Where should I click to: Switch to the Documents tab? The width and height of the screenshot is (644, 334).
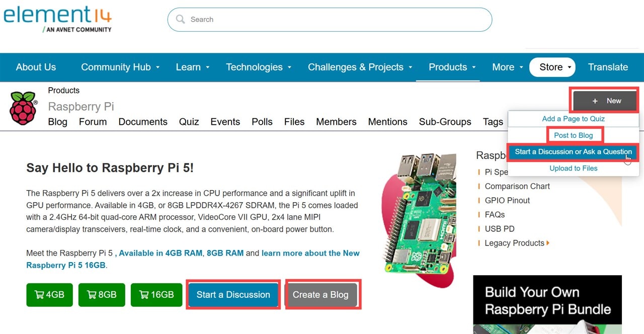(143, 122)
